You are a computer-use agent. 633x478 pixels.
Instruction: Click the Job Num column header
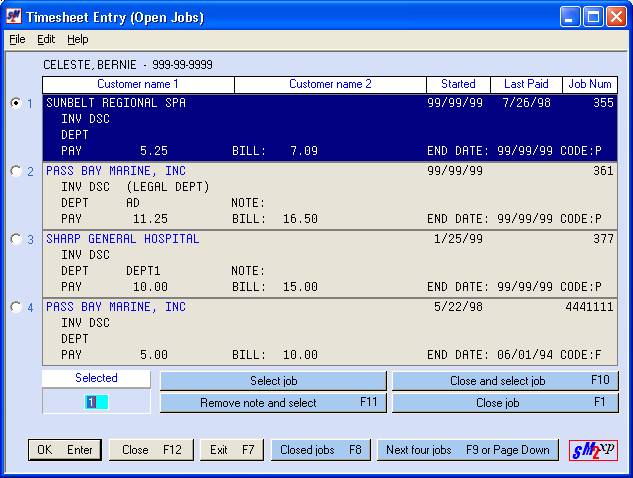click(x=590, y=84)
